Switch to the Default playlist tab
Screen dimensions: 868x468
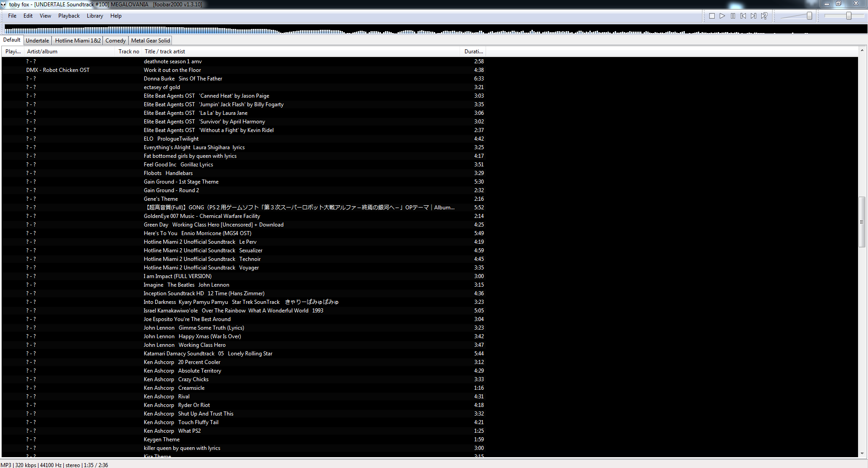(x=12, y=40)
